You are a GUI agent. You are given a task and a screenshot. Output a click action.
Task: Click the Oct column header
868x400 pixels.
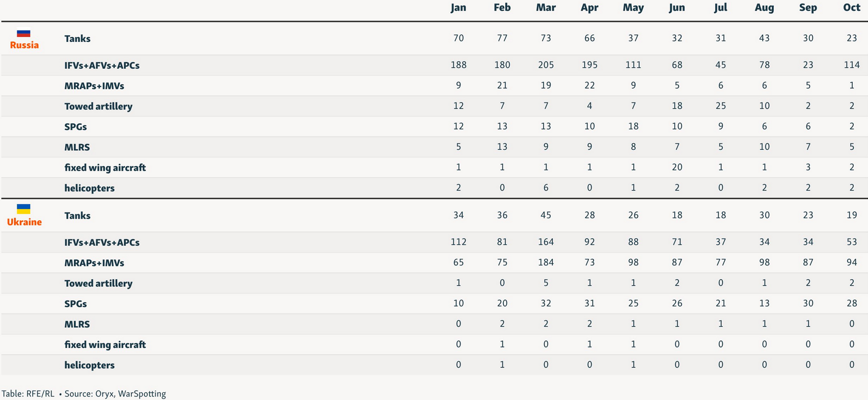pos(851,8)
